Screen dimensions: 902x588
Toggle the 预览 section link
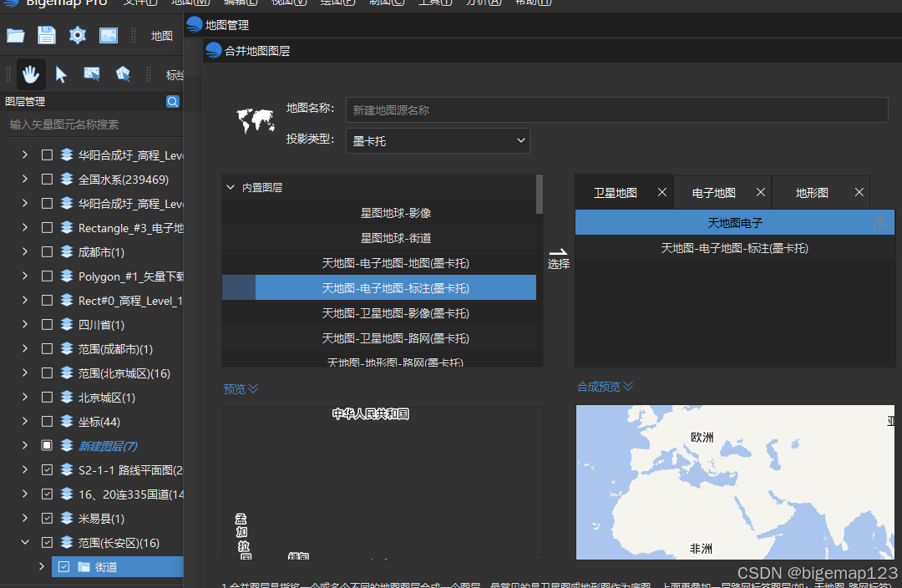point(241,389)
